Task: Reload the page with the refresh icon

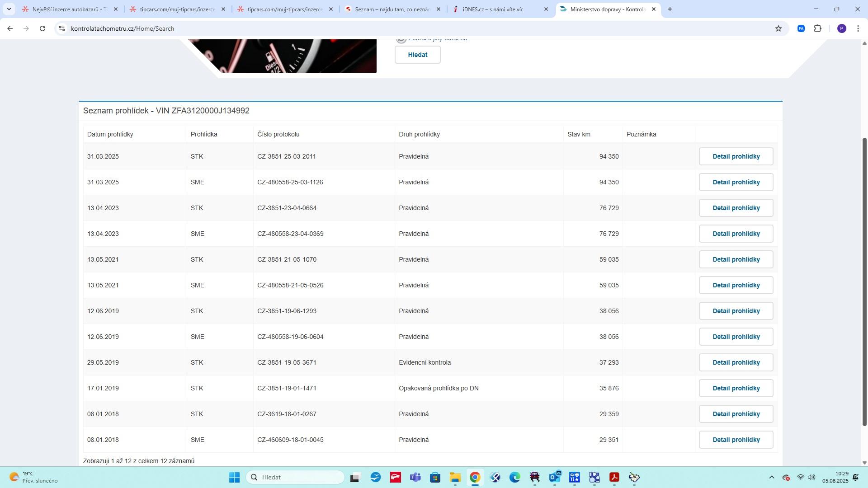Action: (42, 28)
